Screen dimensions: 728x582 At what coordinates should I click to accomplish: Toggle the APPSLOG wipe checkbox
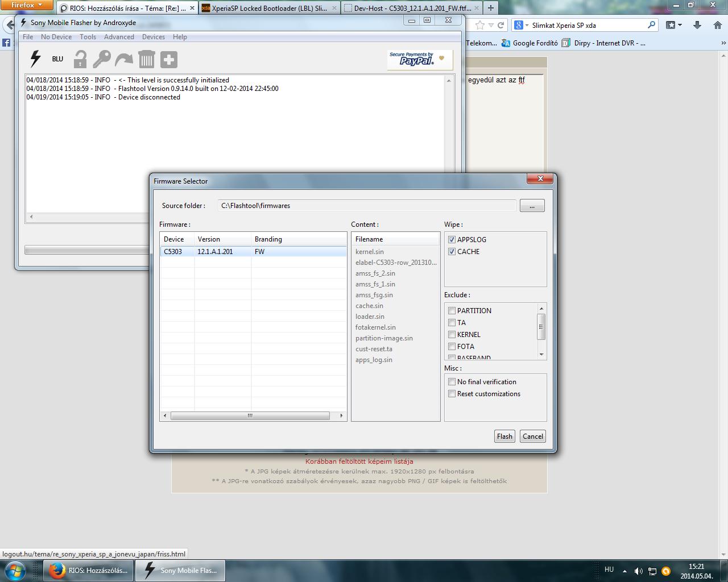pyautogui.click(x=452, y=239)
